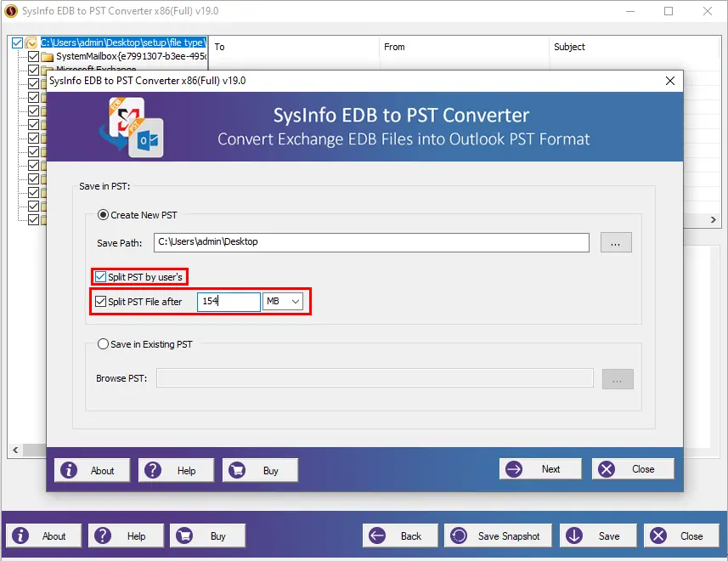Toggle the Microsoft Exchange folder checkbox
Viewport: 728px width, 561px height.
33,70
